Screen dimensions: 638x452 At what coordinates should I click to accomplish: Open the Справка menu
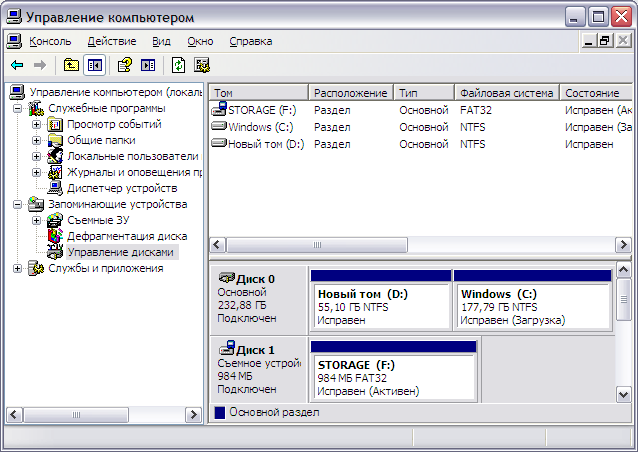[x=251, y=41]
